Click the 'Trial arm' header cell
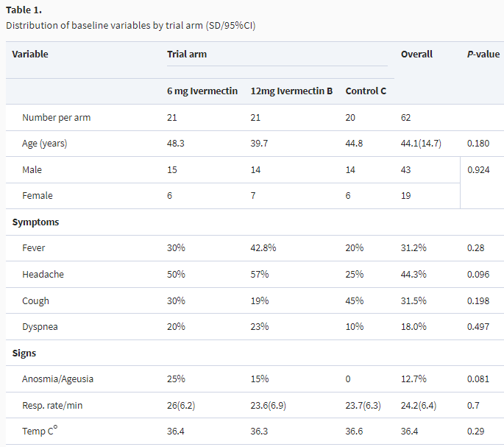This screenshot has width=504, height=447. 187,54
